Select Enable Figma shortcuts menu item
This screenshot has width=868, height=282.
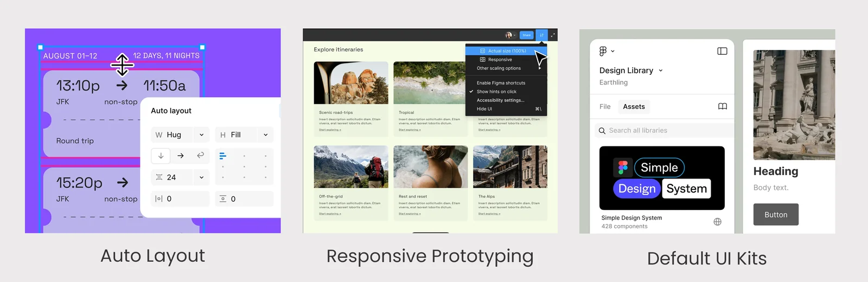(506, 83)
